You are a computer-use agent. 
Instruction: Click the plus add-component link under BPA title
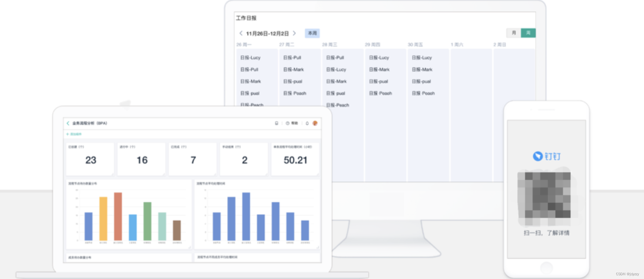click(74, 134)
